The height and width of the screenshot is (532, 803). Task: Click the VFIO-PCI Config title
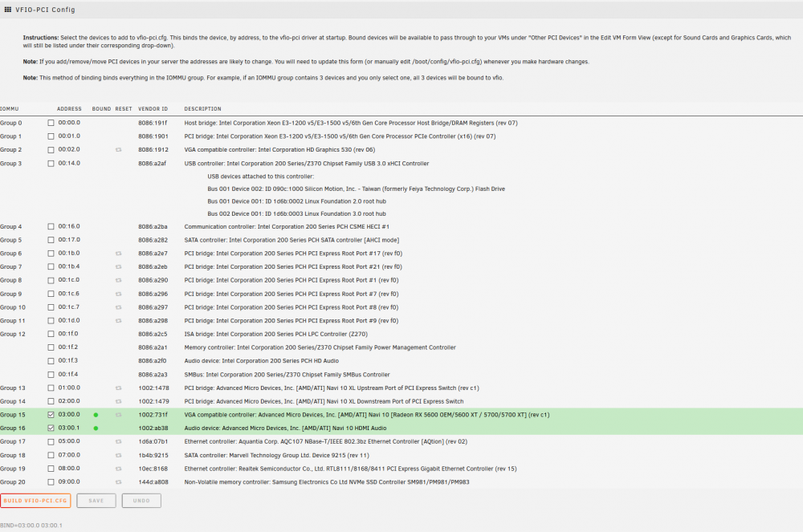(45, 10)
